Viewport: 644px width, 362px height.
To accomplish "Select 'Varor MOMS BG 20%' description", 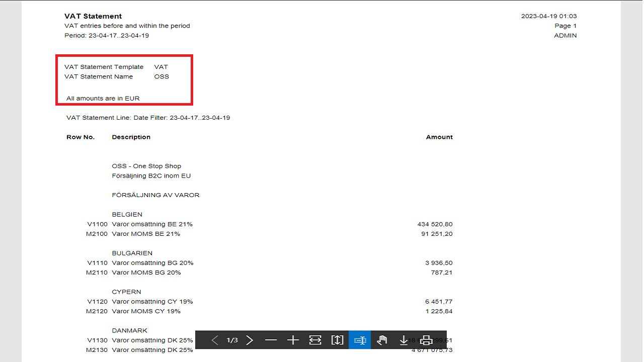I will [x=146, y=273].
